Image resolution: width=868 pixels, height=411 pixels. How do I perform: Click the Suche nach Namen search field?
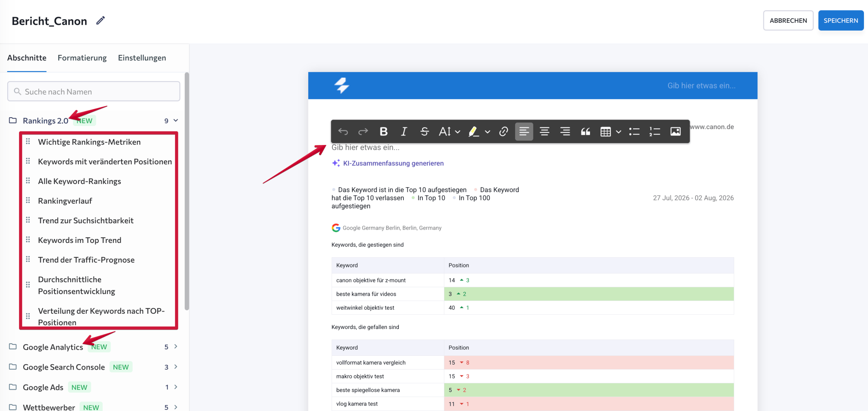94,91
